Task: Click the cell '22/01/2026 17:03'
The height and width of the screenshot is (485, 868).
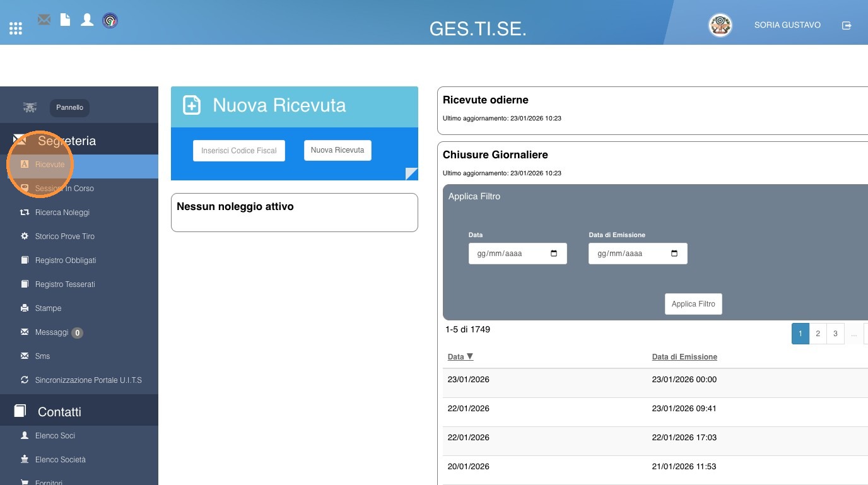Action: click(x=684, y=438)
